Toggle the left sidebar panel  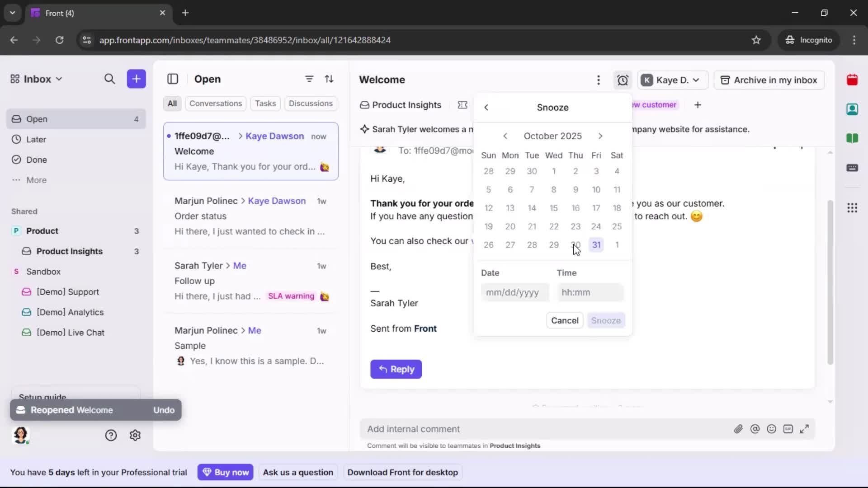click(173, 79)
